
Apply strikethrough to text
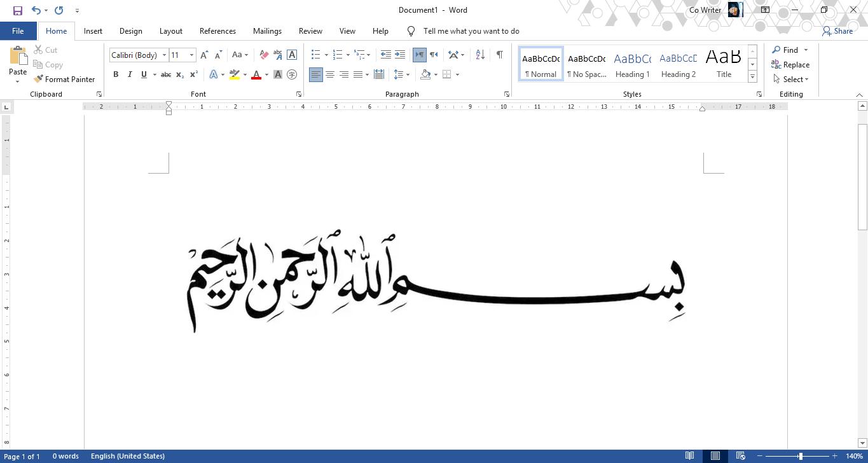(x=165, y=74)
